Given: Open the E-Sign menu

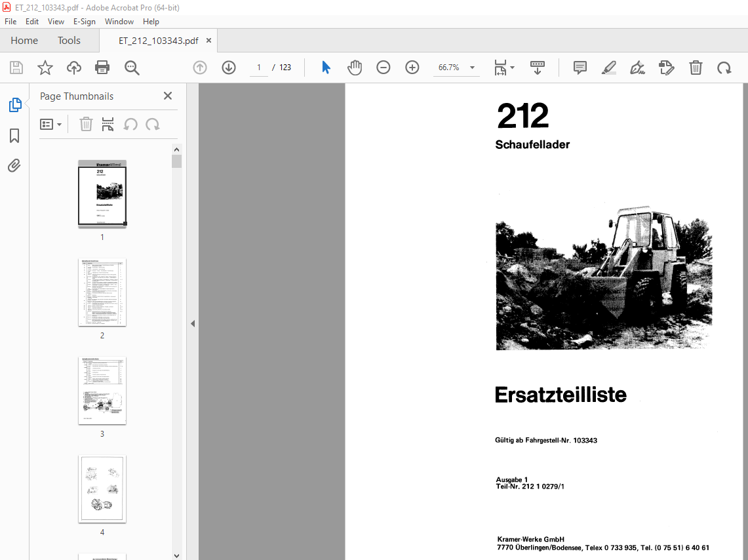Looking at the screenshot, I should click(85, 22).
